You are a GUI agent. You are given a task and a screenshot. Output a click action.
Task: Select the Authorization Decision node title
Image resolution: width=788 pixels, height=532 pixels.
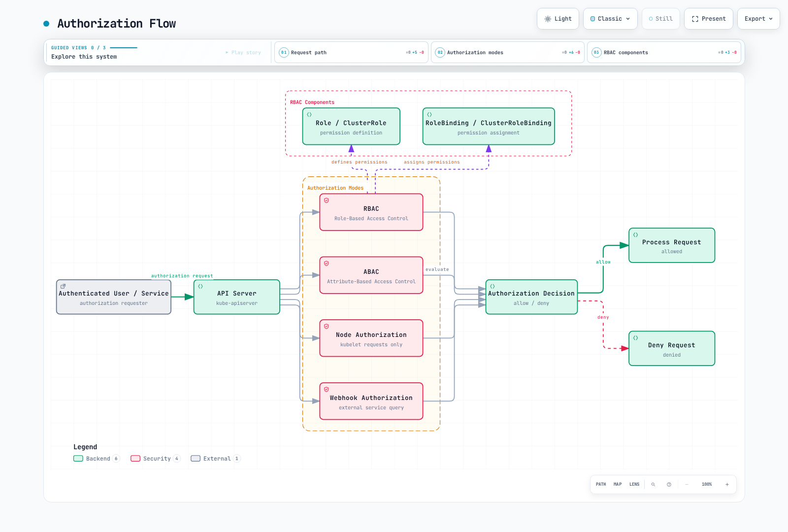(531, 294)
